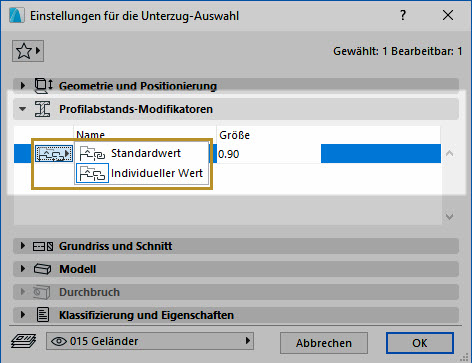Click the Geometrie und Positionierung icon
This screenshot has height=363, width=472.
43,86
